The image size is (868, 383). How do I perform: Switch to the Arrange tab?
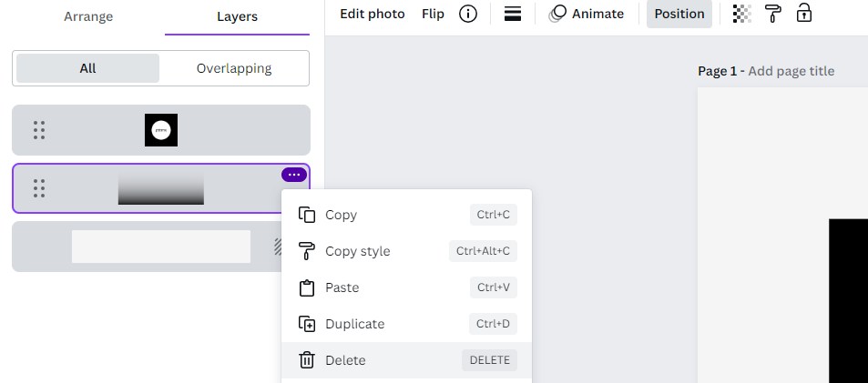point(88,16)
